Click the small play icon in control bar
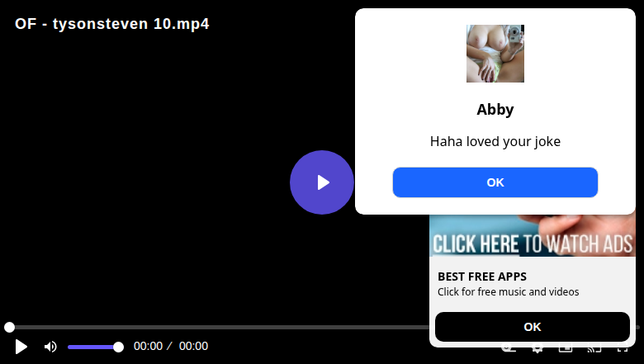Viewport: 644px width, 364px height. [21, 347]
